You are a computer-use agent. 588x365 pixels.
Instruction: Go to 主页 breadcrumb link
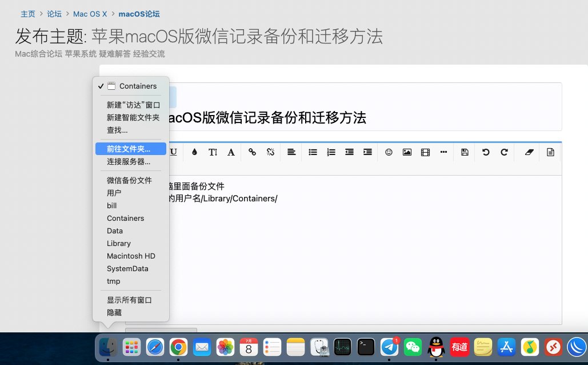coord(28,14)
